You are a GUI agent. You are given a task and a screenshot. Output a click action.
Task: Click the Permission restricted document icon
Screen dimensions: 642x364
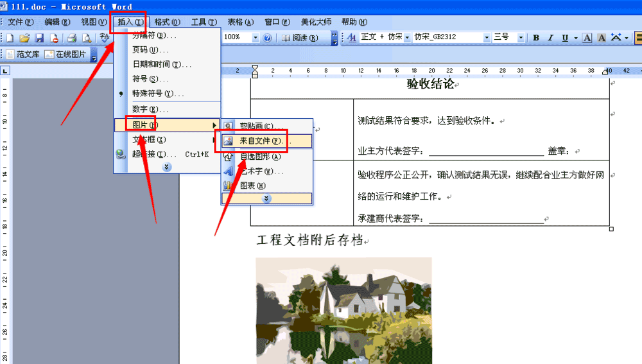(54, 38)
